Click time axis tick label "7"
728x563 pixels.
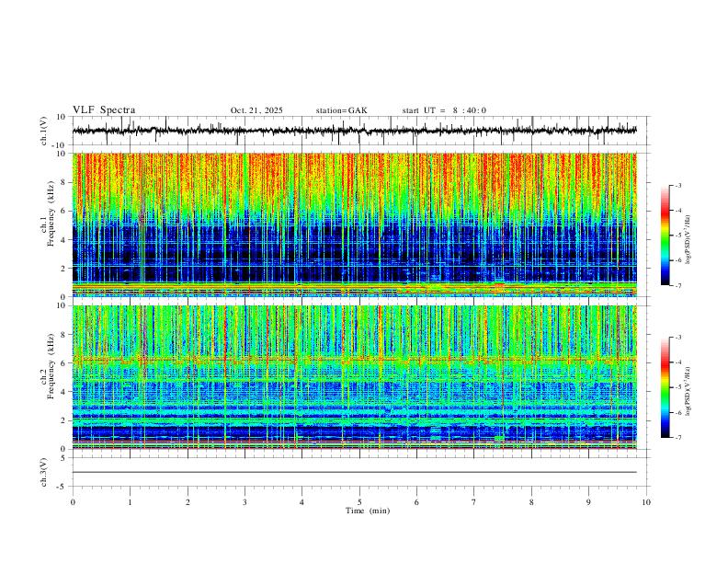tap(474, 502)
